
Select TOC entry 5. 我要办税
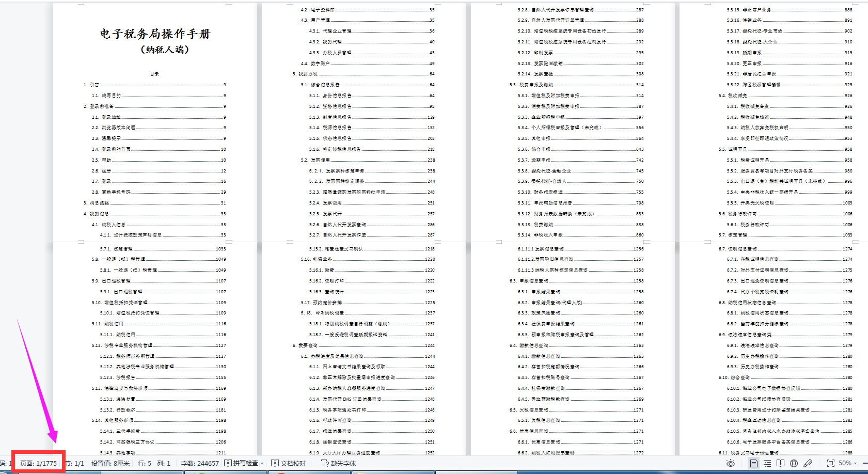[x=364, y=74]
